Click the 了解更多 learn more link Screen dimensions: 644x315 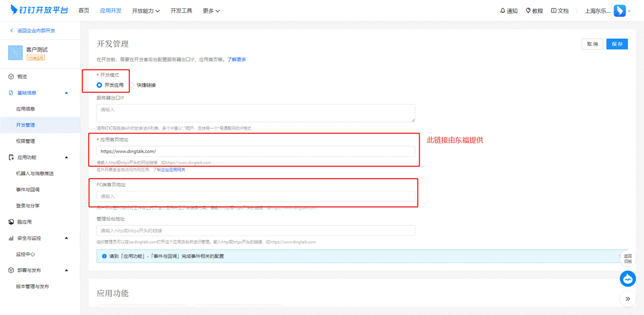(236, 59)
